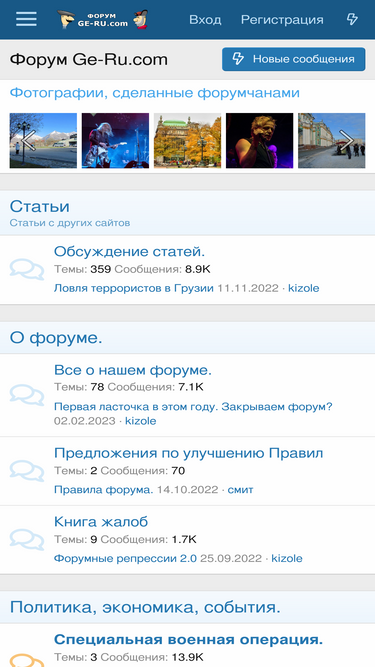
Task: Open Специальная военная операция forum
Action: [188, 639]
